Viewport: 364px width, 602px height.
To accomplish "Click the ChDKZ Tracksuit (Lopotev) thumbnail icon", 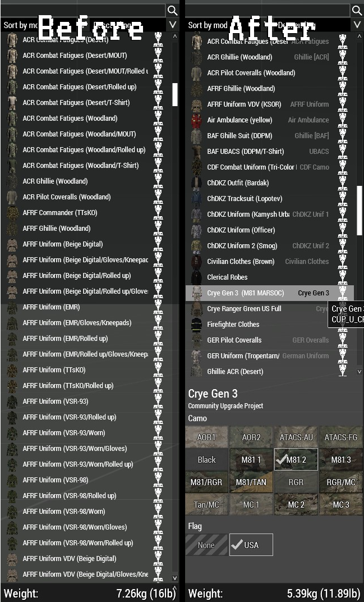I will point(197,199).
